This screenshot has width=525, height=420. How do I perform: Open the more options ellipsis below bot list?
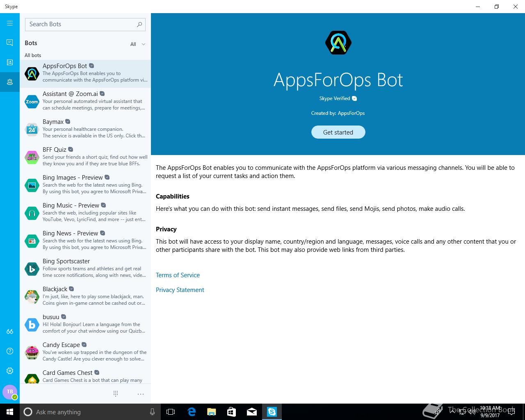point(141,394)
